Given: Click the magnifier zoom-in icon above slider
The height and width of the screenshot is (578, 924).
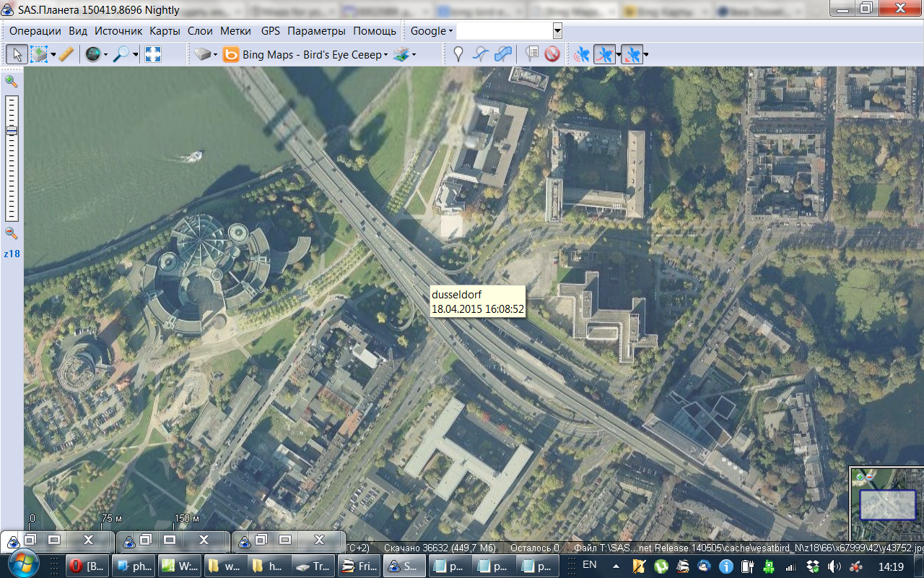Looking at the screenshot, I should [12, 81].
